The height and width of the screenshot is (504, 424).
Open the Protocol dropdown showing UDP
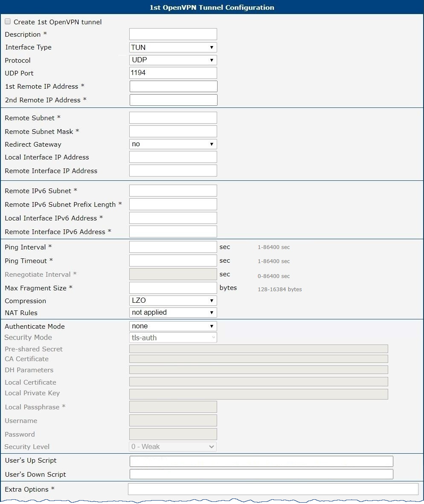tap(173, 60)
